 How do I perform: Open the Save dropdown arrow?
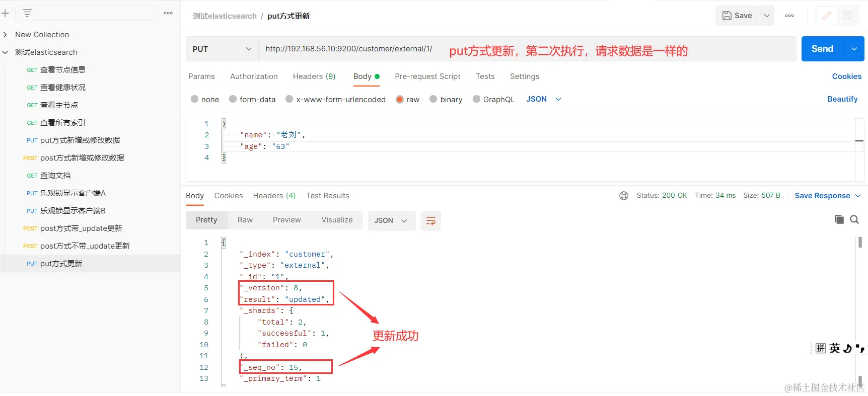point(766,16)
